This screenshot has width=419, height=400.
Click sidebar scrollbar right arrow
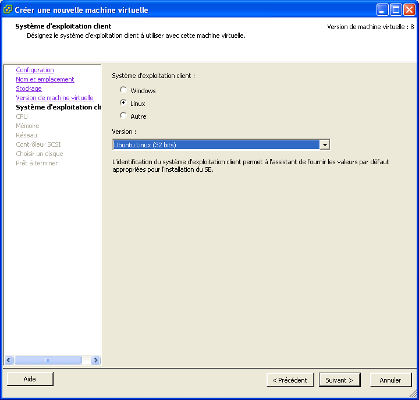click(96, 360)
